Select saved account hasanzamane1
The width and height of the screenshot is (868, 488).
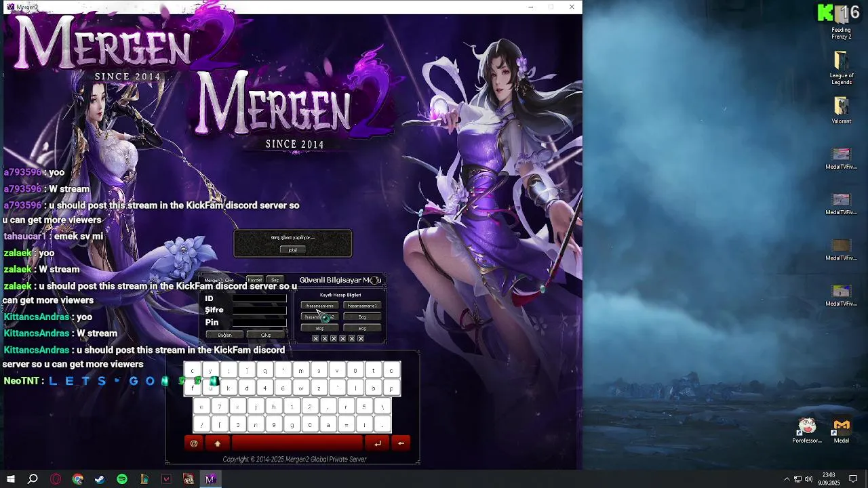[x=362, y=306]
